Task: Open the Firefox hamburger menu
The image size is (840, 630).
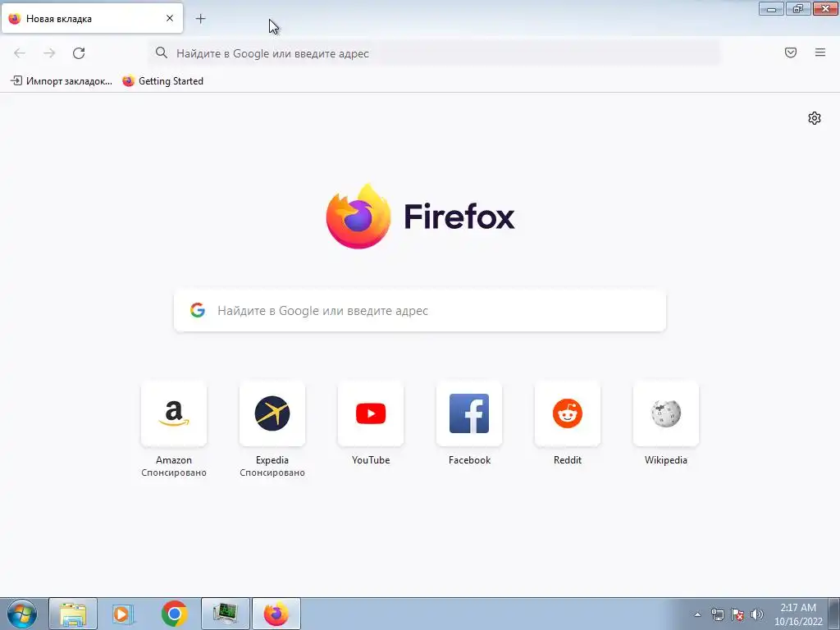Action: point(820,52)
